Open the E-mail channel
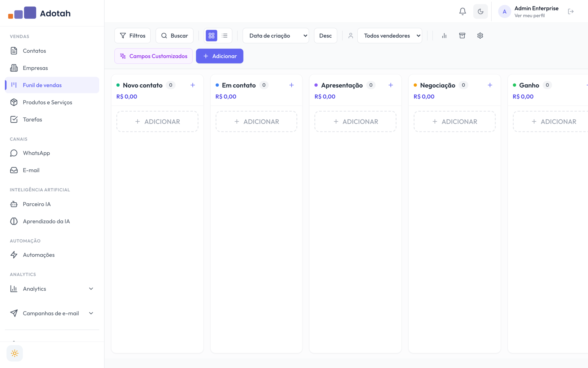Image resolution: width=588 pixels, height=368 pixels. click(52, 170)
